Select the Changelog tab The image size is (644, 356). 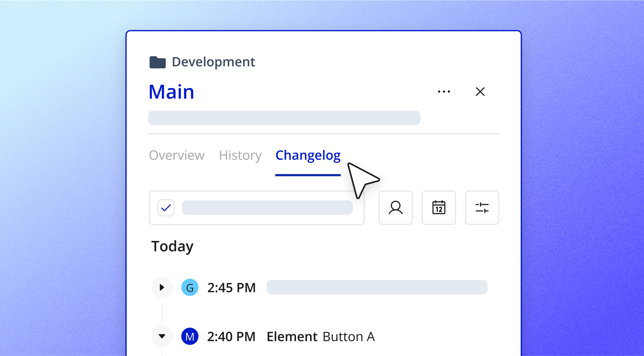coord(308,155)
